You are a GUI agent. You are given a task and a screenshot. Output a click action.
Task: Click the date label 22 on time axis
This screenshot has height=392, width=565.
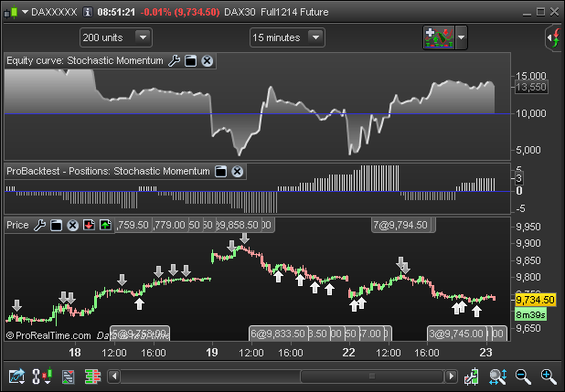point(349,352)
